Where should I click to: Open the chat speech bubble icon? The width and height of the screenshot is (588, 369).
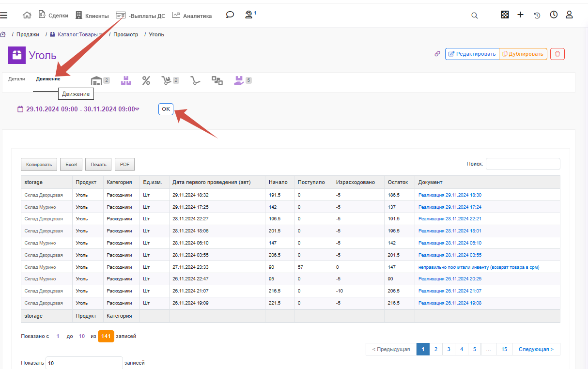point(230,15)
